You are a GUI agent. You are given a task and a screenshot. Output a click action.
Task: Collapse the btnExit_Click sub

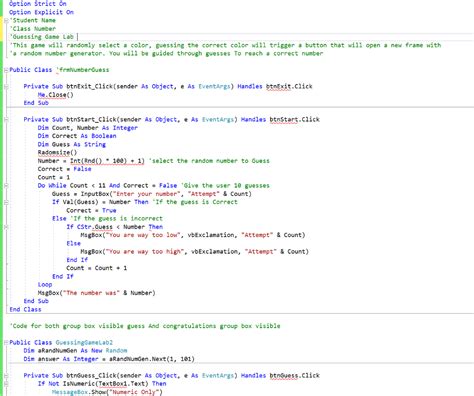click(x=6, y=86)
